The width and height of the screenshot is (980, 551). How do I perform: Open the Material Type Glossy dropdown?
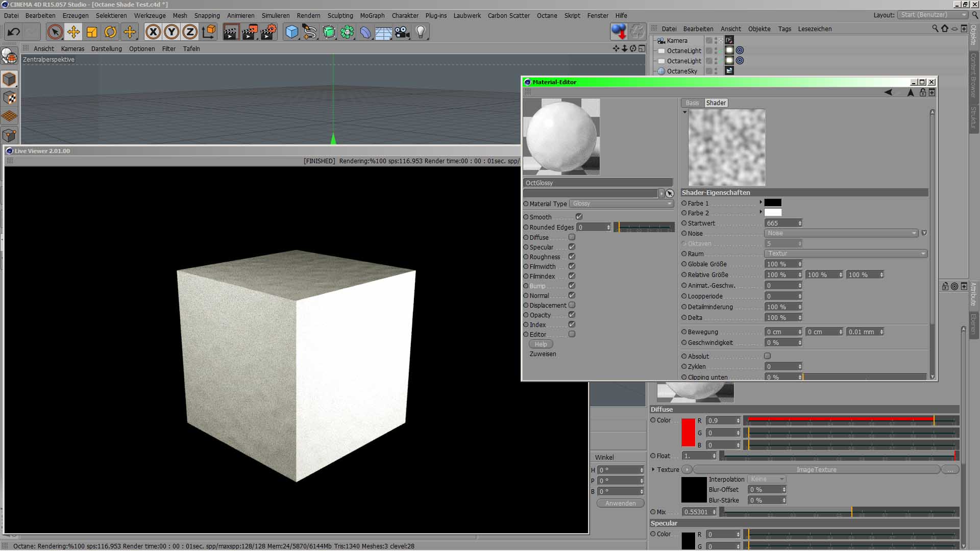(x=621, y=204)
